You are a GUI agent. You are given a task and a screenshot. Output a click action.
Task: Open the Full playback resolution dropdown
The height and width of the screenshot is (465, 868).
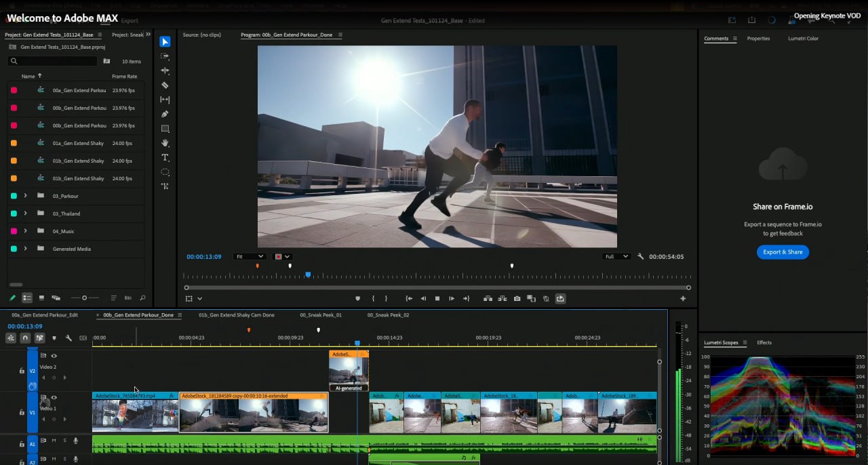[x=616, y=257]
